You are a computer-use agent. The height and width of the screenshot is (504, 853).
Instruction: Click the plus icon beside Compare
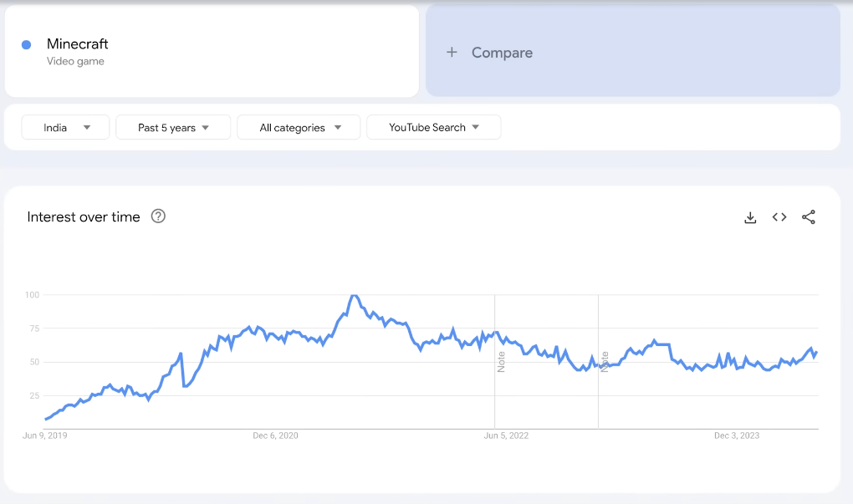pos(452,53)
